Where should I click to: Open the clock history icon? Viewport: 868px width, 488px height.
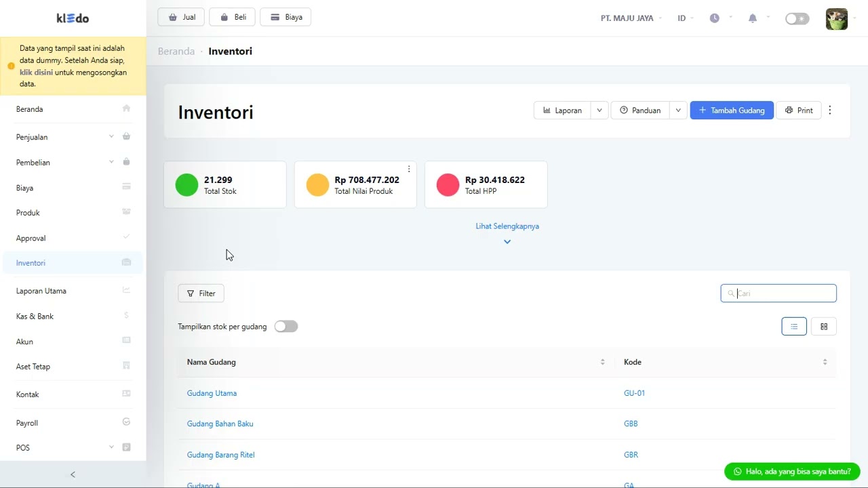point(715,18)
